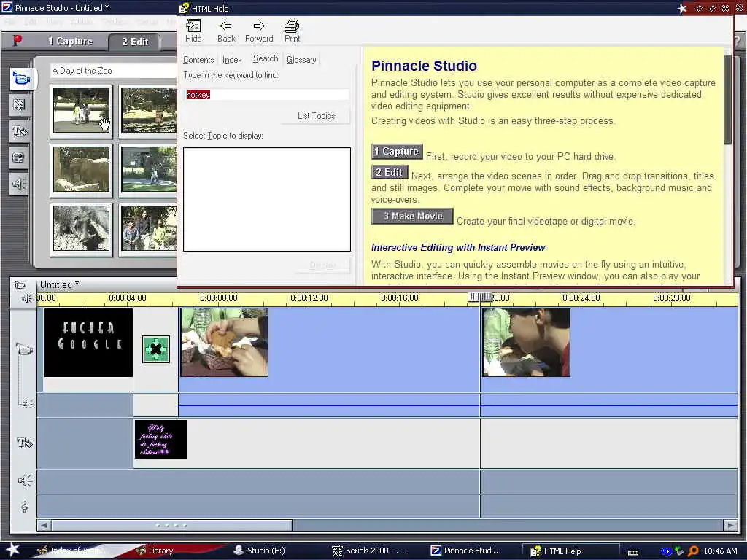
Task: Switch to the Library taskbar item
Action: pos(155,551)
